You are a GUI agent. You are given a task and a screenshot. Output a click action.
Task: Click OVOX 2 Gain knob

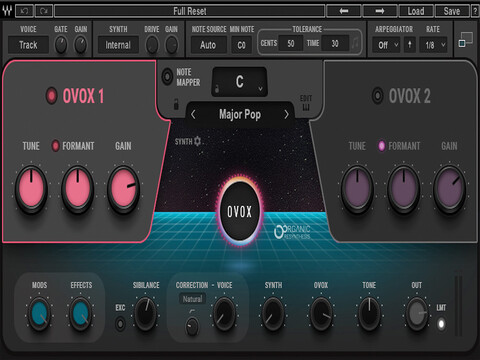point(450,189)
